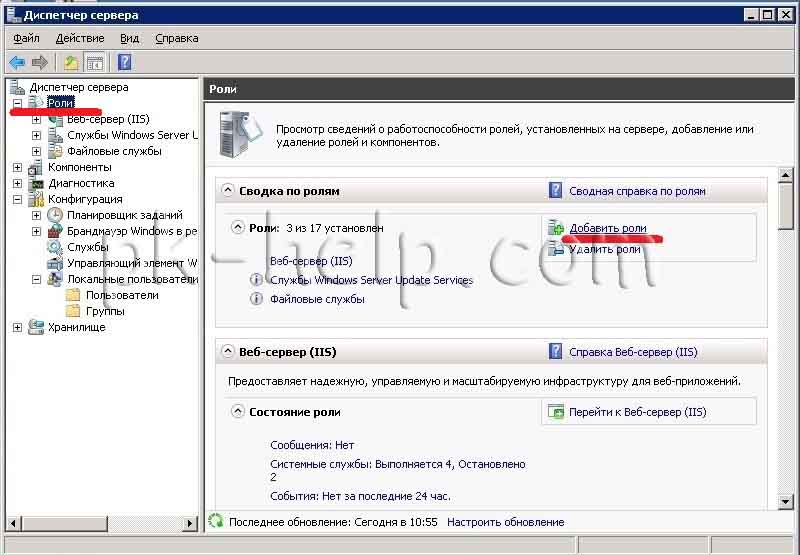Viewport: 800px width, 555px height.
Task: Click the Планировщик заданий clock icon
Action: click(x=55, y=215)
